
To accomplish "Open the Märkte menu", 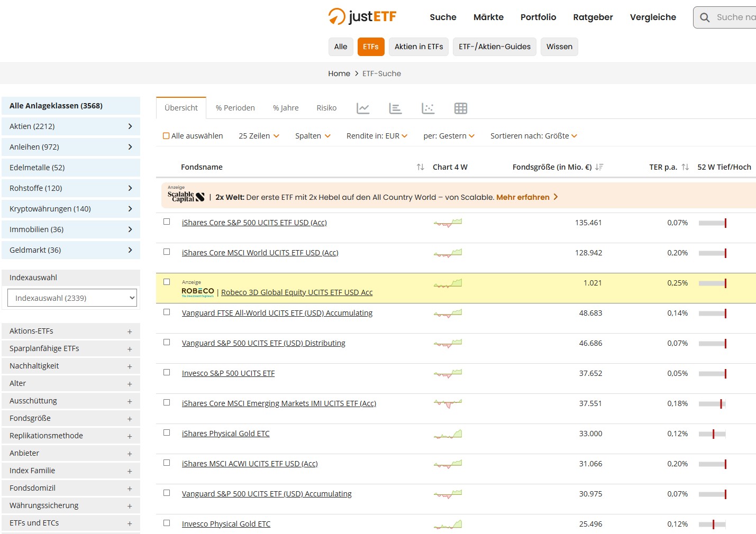I will [x=488, y=17].
